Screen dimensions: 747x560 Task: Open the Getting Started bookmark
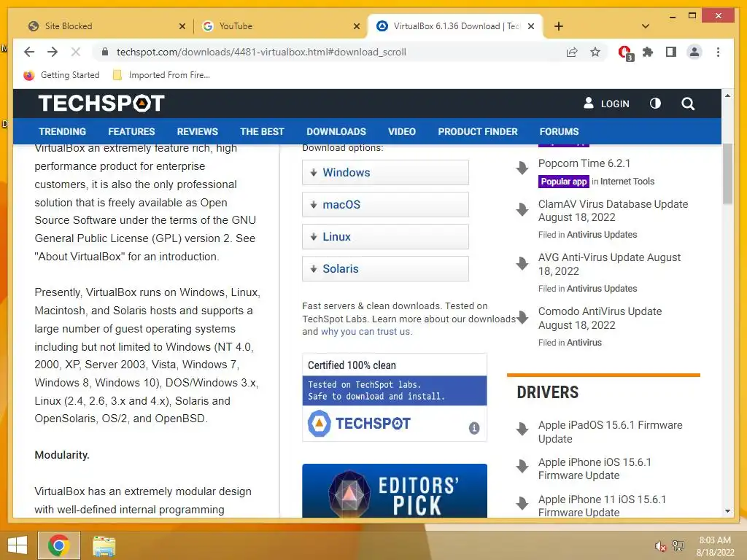62,75
